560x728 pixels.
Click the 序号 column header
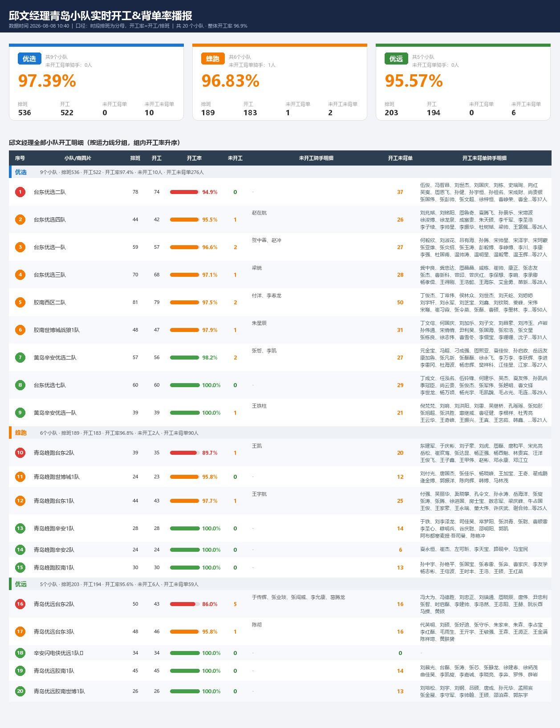click(x=20, y=158)
